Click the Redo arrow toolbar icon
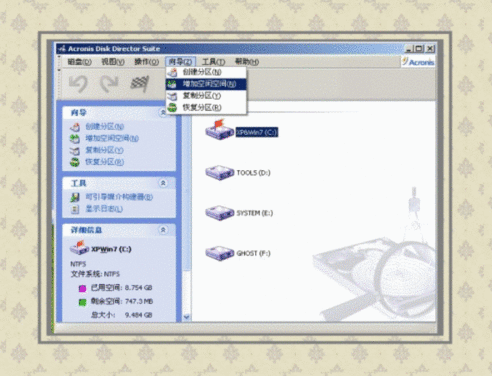This screenshot has width=492, height=376. (x=109, y=84)
